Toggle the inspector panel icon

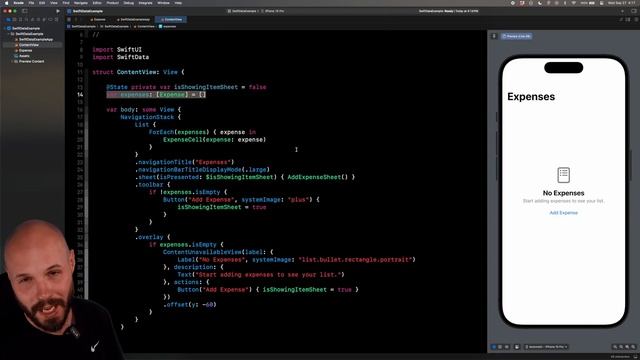click(x=634, y=11)
